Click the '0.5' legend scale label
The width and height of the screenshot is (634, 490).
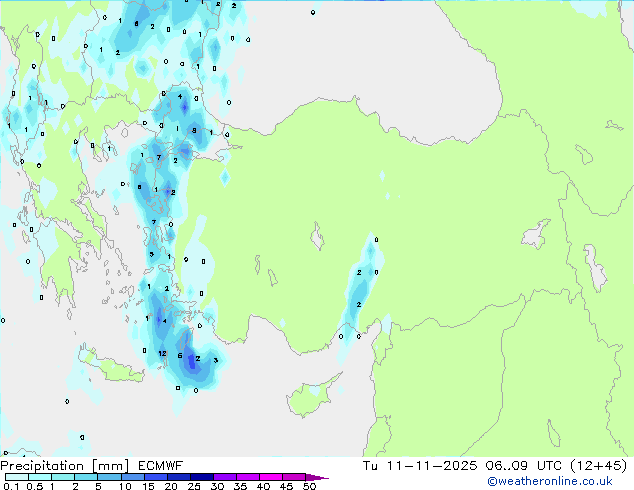pos(35,486)
